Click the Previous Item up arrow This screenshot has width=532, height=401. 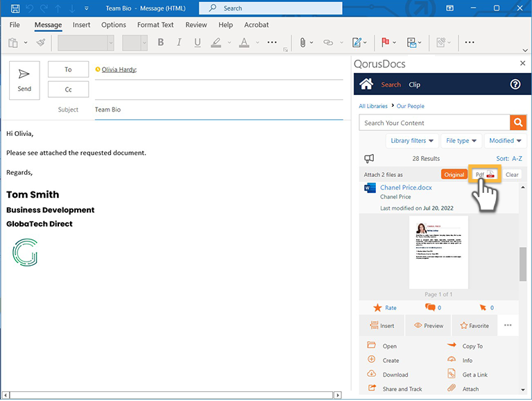click(58, 8)
